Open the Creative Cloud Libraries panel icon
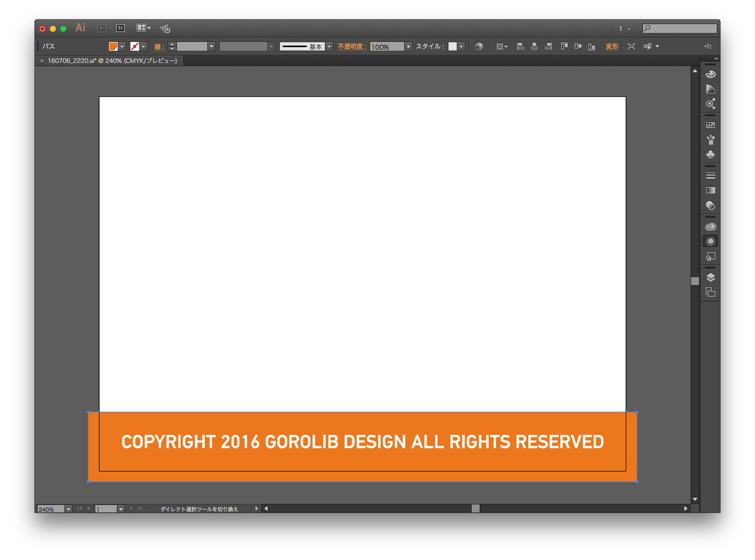 click(710, 227)
